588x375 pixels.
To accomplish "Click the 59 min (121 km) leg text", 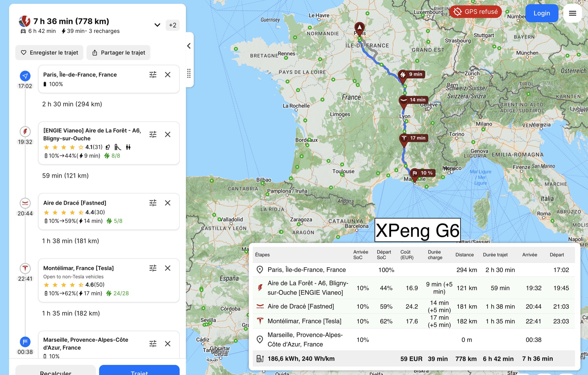I will (65, 176).
